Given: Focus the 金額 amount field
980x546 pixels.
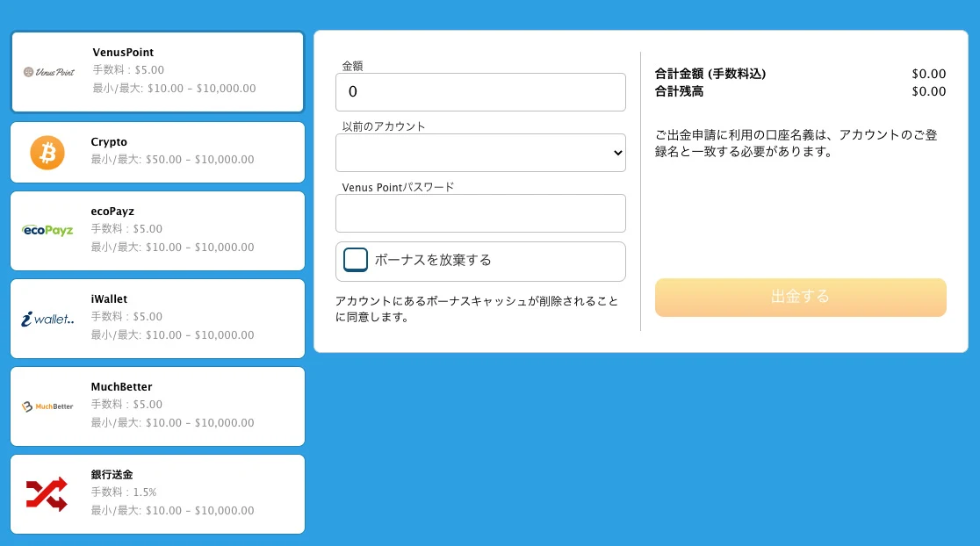Looking at the screenshot, I should [480, 92].
